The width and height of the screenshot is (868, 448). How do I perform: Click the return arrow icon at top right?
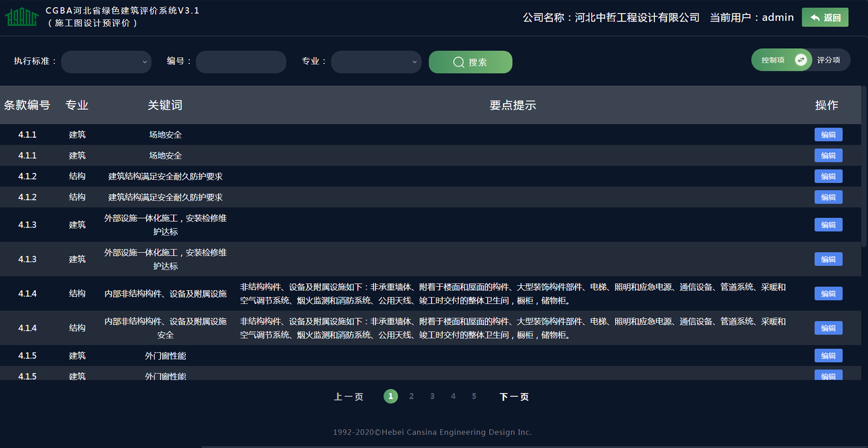[x=815, y=17]
